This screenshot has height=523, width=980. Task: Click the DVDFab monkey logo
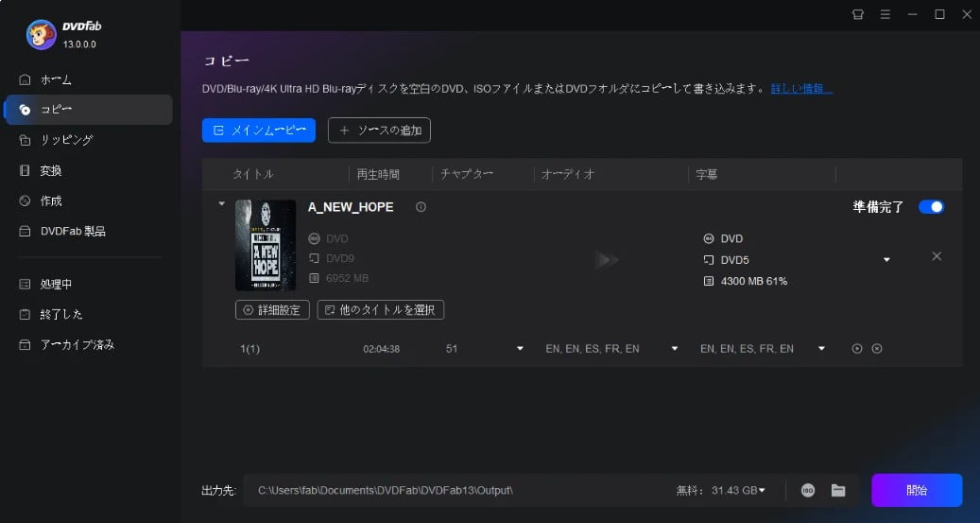[42, 34]
